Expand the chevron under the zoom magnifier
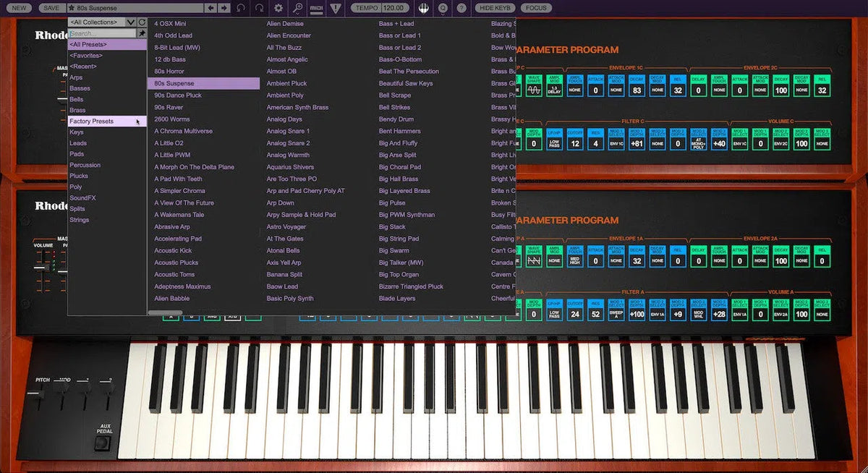This screenshot has width=868, height=473. [x=297, y=14]
